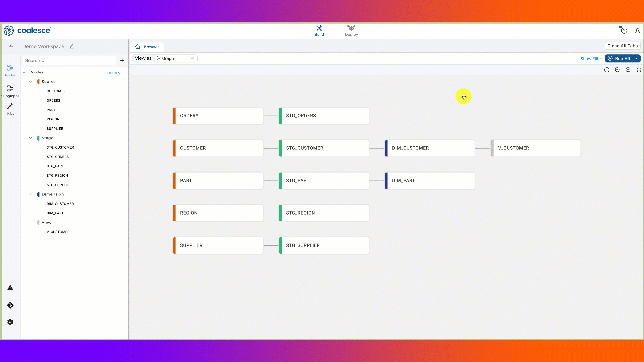The height and width of the screenshot is (362, 644).
Task: Select the REGION graph node
Action: (x=218, y=213)
